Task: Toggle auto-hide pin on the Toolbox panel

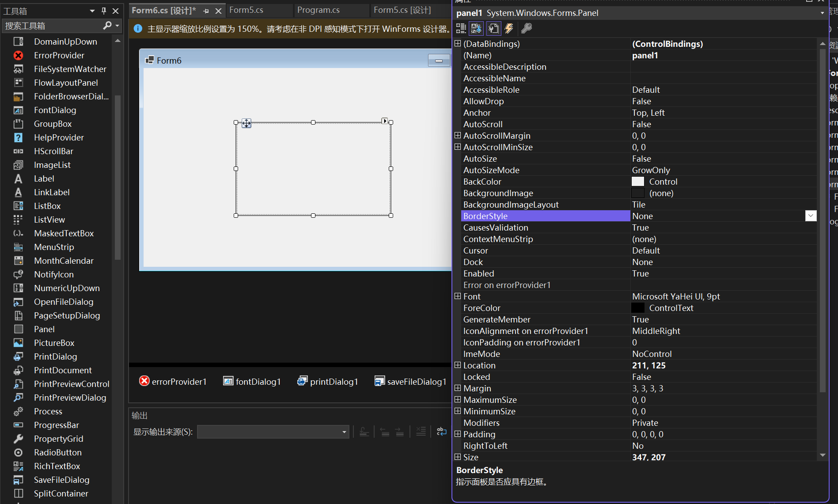Action: [104, 11]
